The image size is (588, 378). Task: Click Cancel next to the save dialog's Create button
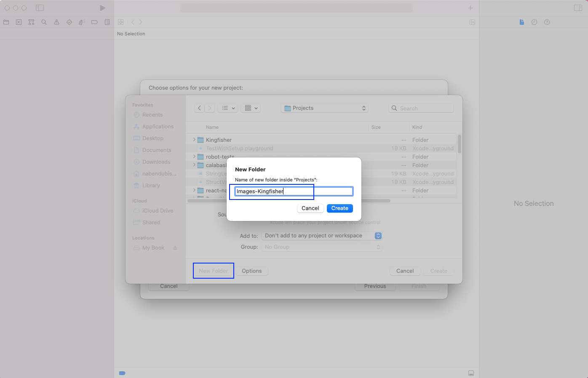point(405,271)
